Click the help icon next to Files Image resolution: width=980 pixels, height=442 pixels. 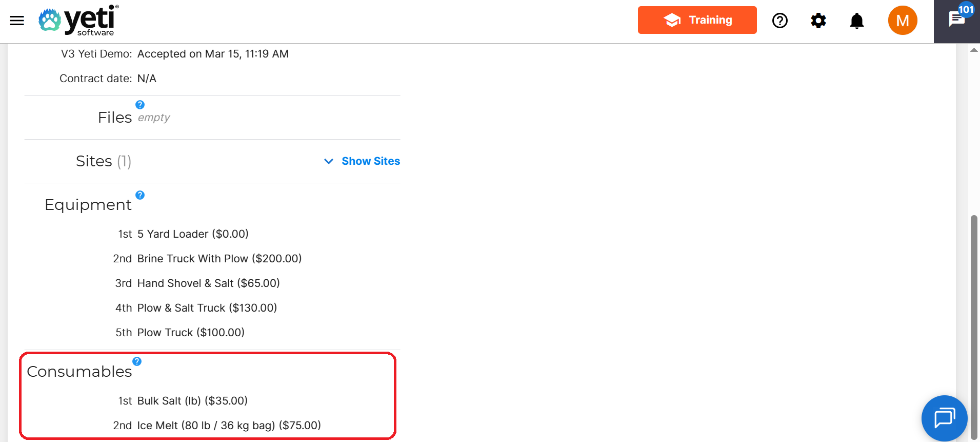click(140, 105)
